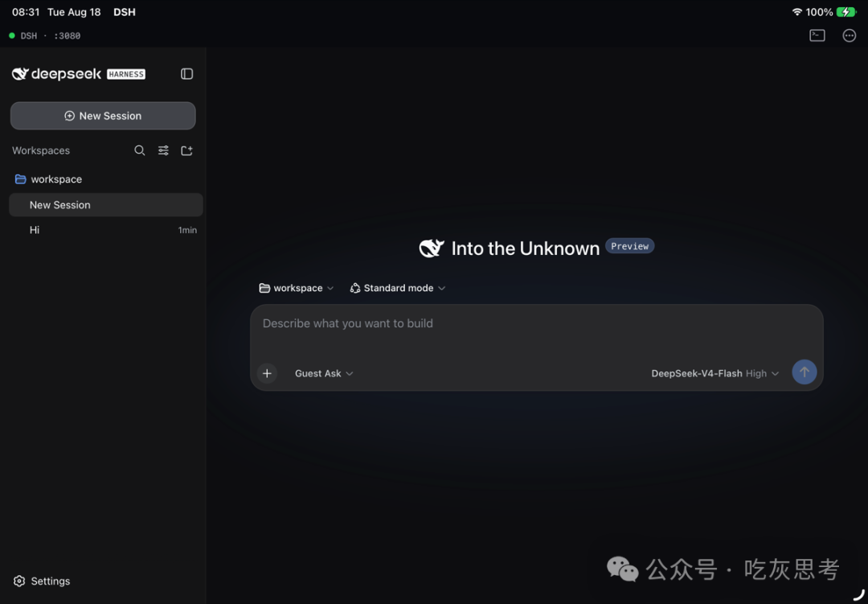Open the DeepSeek-V4-Flash model dropdown
Screen dimensions: 868x604
pyautogui.click(x=714, y=373)
